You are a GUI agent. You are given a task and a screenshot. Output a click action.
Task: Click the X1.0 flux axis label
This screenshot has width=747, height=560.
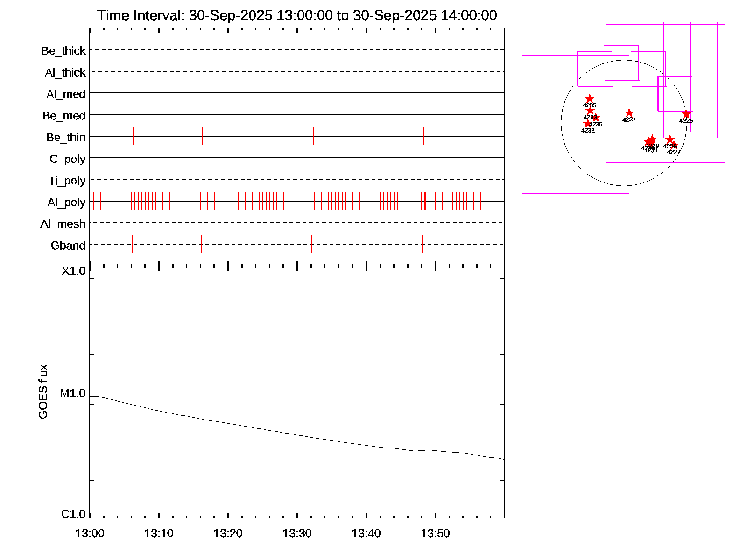coord(73,271)
